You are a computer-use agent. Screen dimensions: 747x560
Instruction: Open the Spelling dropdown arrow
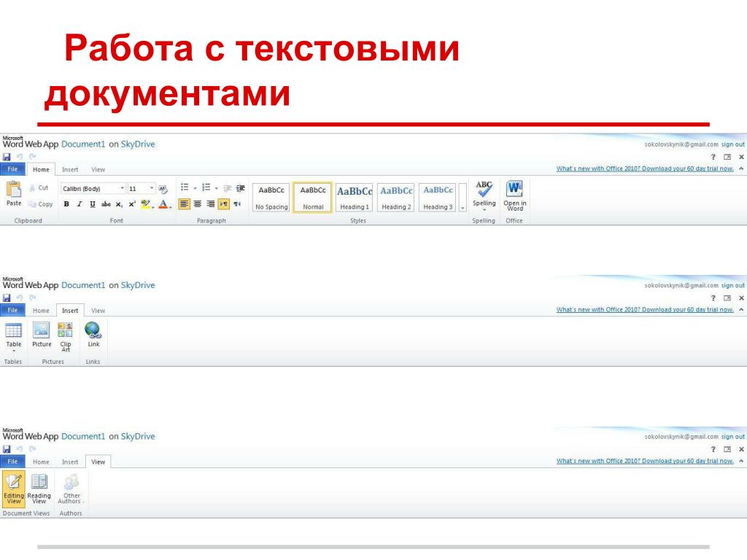pos(484,209)
